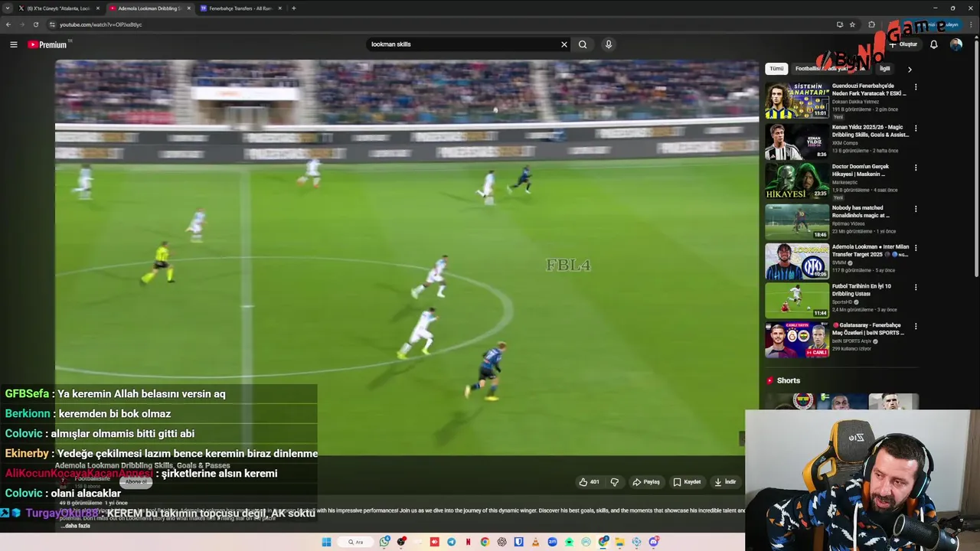The image size is (980, 551).
Task: Open options for Guendouzi Fenerbahçe video
Action: pos(916,87)
